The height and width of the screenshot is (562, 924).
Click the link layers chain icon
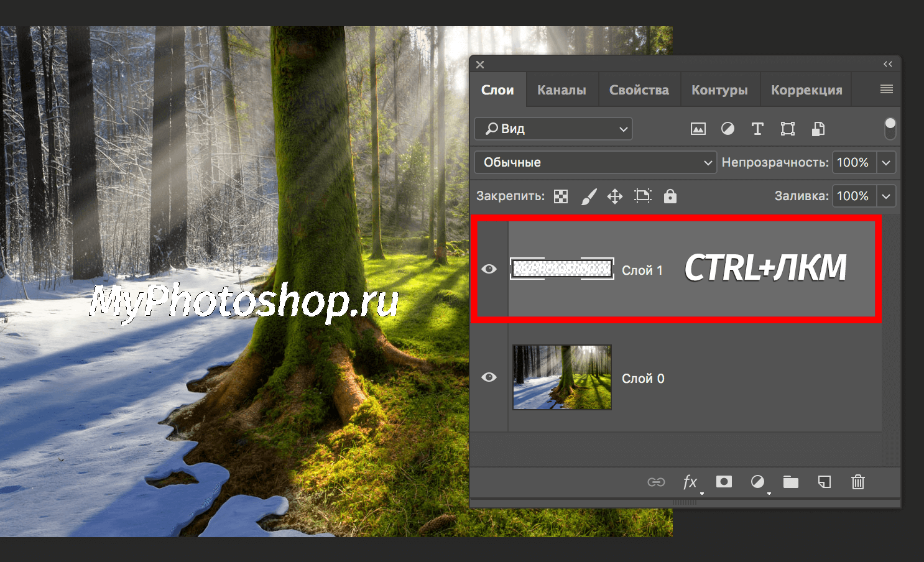(656, 482)
